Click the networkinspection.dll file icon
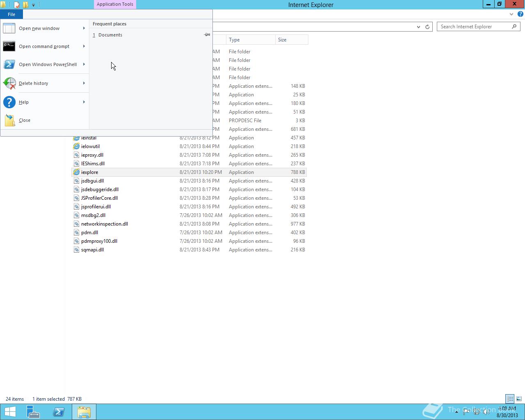 pos(76,224)
